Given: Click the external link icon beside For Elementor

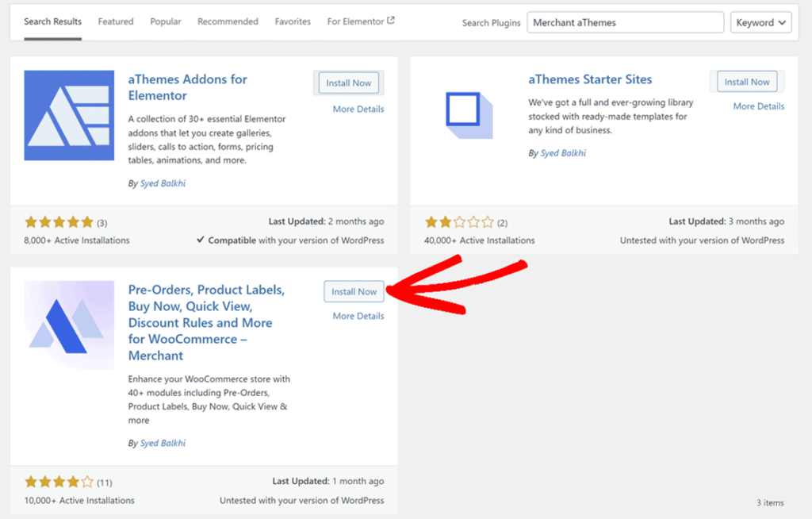Looking at the screenshot, I should pos(391,21).
